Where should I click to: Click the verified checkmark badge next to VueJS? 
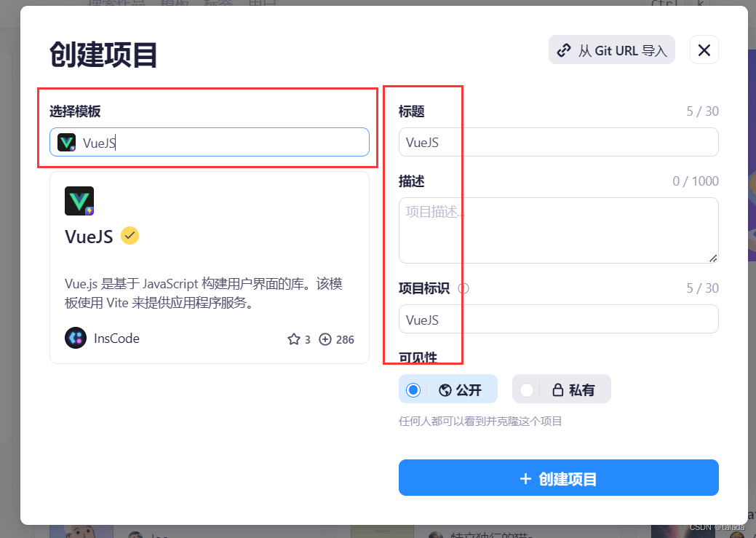(130, 235)
